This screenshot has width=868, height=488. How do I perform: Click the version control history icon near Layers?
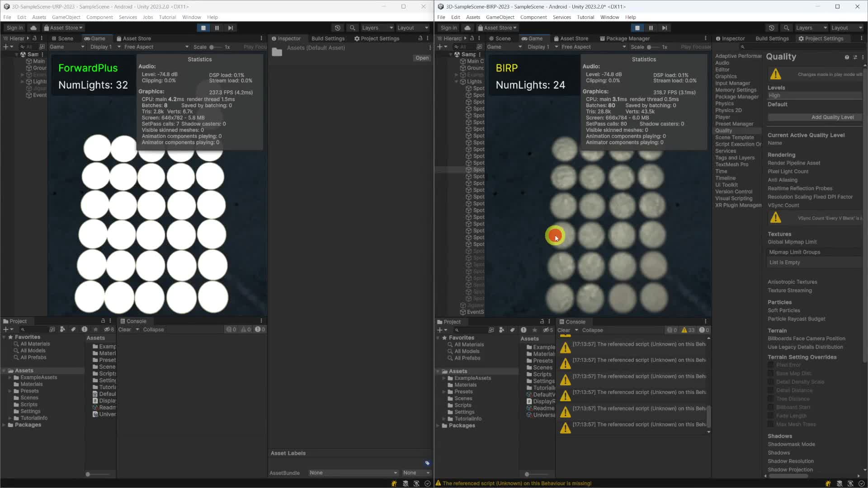coord(771,28)
